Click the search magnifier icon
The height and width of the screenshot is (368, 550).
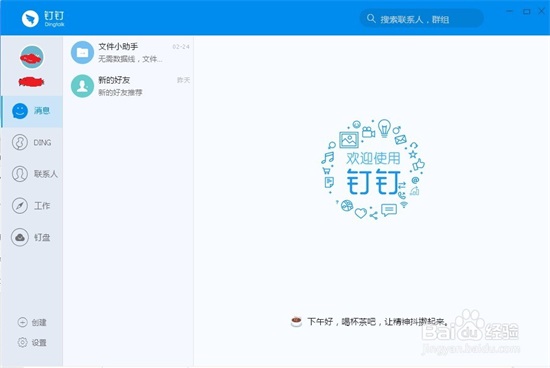tap(371, 19)
